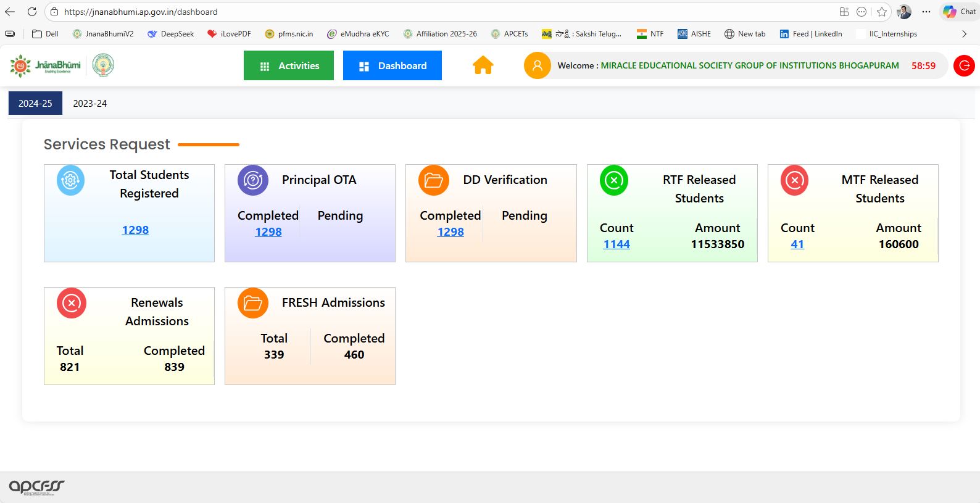Expand the bookmarks bar overflow chevron
The width and height of the screenshot is (980, 503).
[x=964, y=34]
